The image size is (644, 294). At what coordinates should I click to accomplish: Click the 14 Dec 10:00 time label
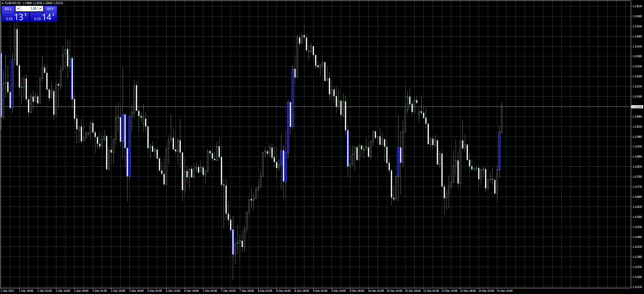click(x=505, y=291)
